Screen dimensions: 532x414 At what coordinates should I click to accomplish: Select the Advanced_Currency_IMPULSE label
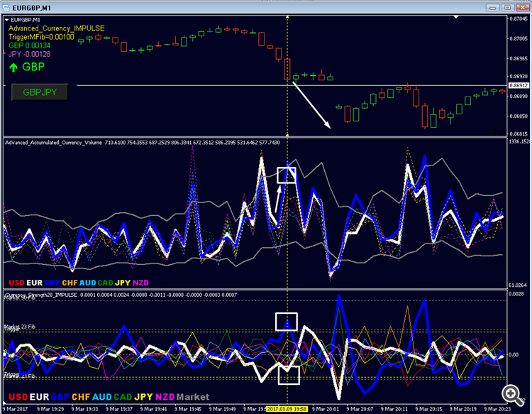(x=56, y=28)
